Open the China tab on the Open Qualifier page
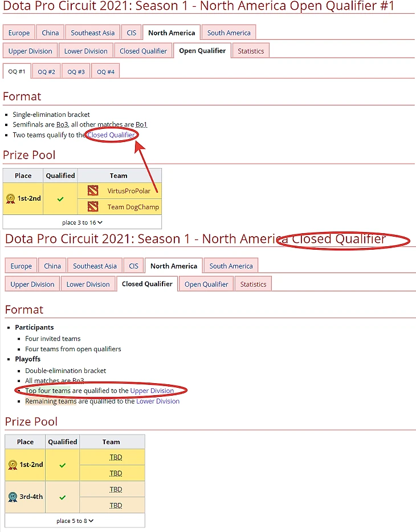Viewport: 416px width, 532px height. tap(50, 33)
